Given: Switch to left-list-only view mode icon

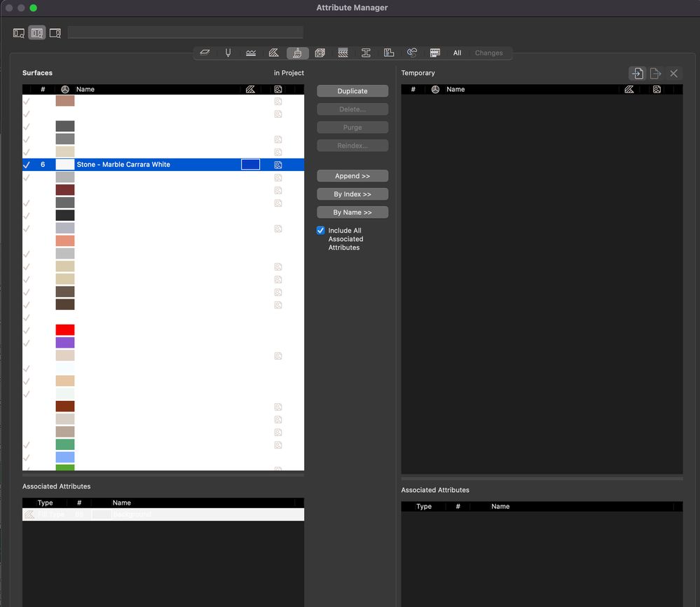Looking at the screenshot, I should click(x=19, y=33).
